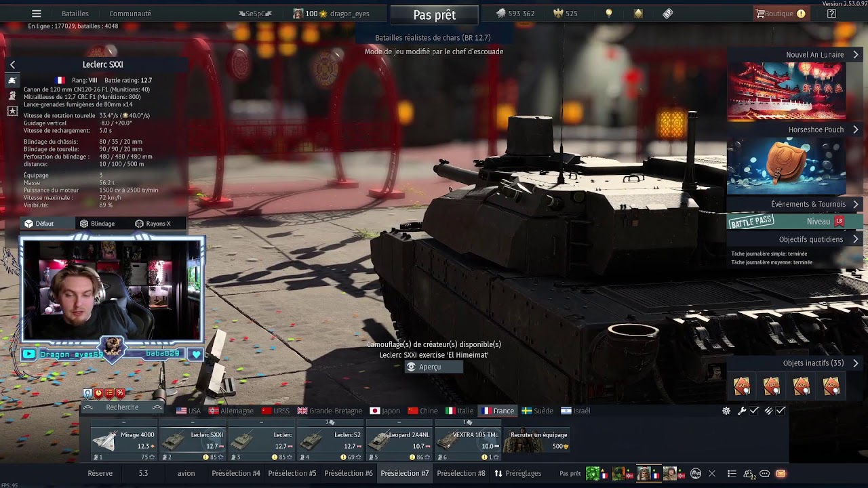Screen dimensions: 868x488
Task: Select the USA nation tab
Action: (189, 411)
